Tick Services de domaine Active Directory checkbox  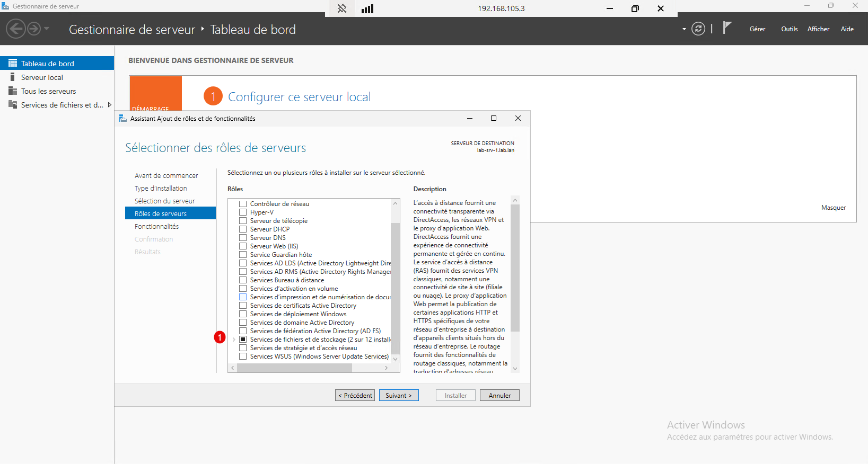pyautogui.click(x=243, y=323)
